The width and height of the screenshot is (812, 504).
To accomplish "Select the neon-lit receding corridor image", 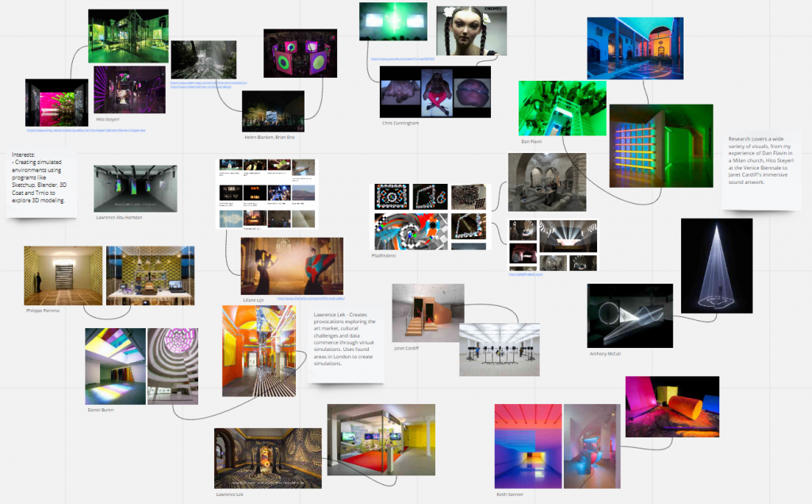I will tap(528, 447).
